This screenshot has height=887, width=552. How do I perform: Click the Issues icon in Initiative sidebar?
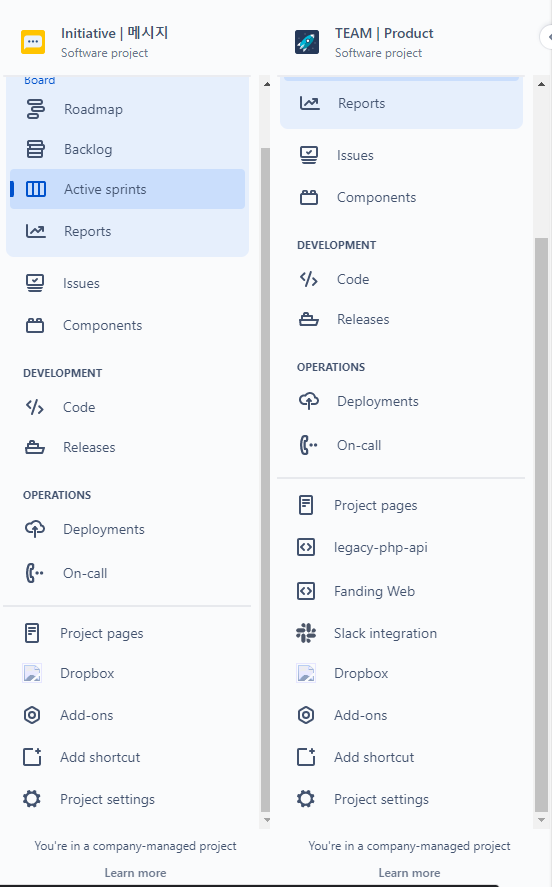pos(35,283)
